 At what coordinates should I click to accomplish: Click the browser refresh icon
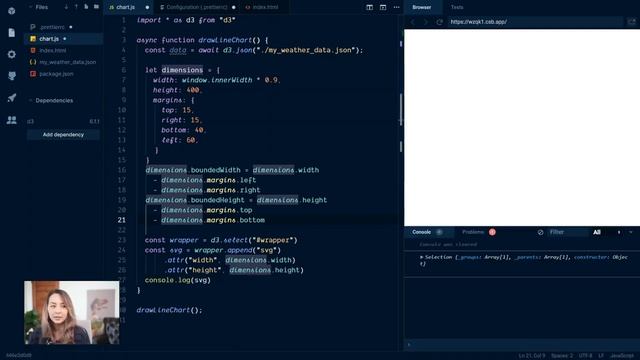click(x=439, y=22)
